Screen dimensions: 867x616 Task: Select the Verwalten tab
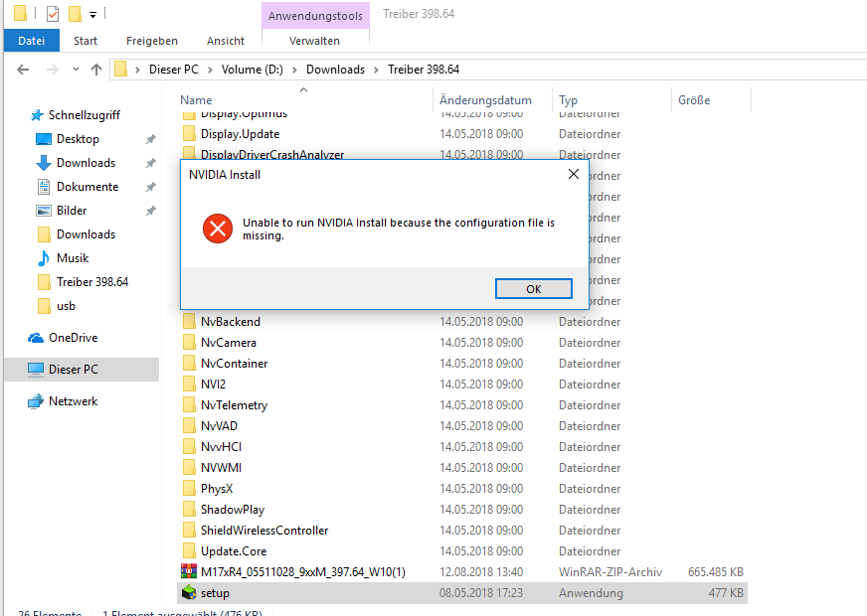[x=314, y=41]
